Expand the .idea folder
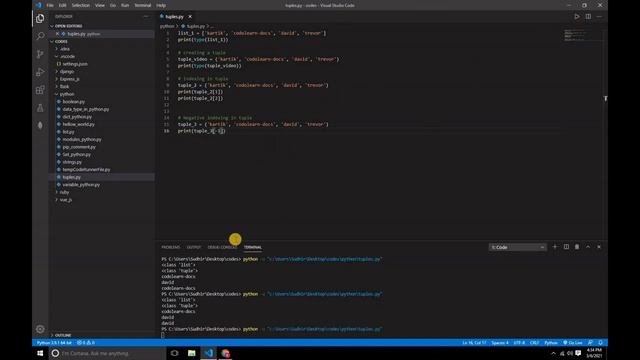The width and height of the screenshot is (640, 360). (65, 49)
